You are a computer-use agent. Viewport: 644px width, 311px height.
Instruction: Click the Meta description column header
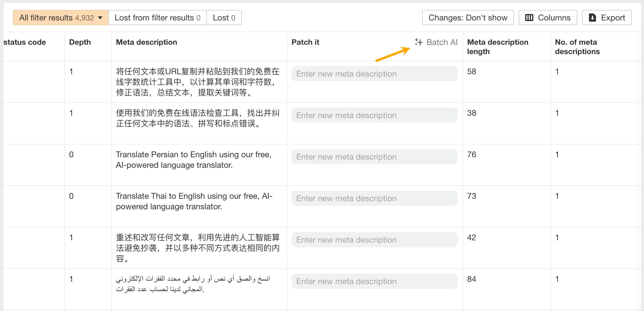pyautogui.click(x=146, y=42)
